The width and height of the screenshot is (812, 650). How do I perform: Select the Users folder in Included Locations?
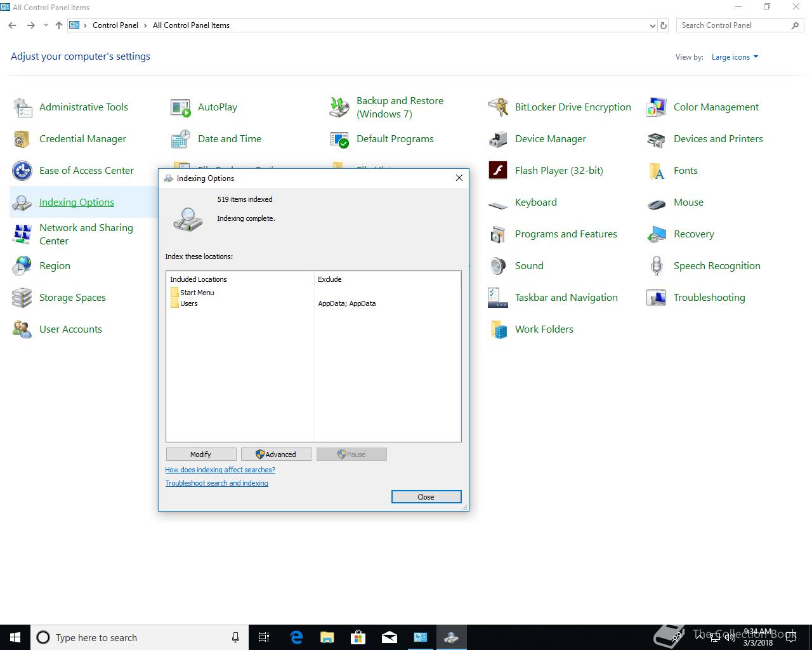188,303
